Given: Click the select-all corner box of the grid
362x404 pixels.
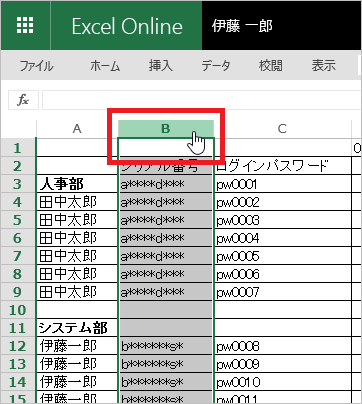Looking at the screenshot, I should pos(18,129).
